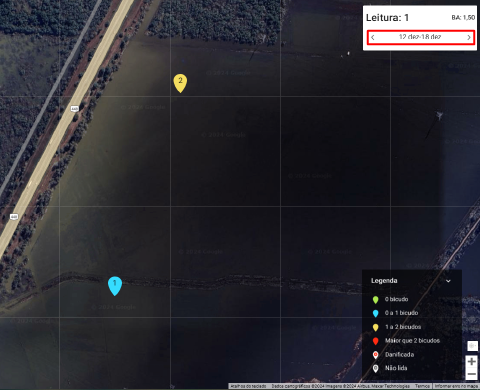480x390 pixels.
Task: Click the lower road number shield near left edge
Action: (14, 217)
